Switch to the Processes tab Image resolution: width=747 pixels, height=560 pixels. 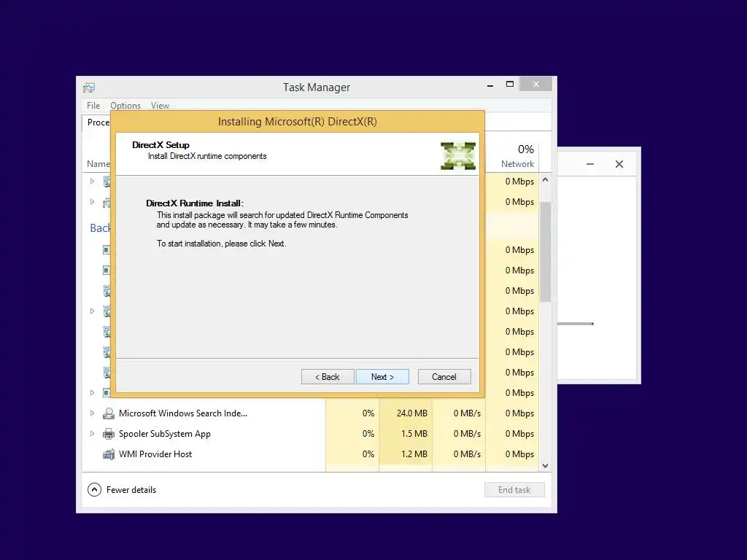97,122
